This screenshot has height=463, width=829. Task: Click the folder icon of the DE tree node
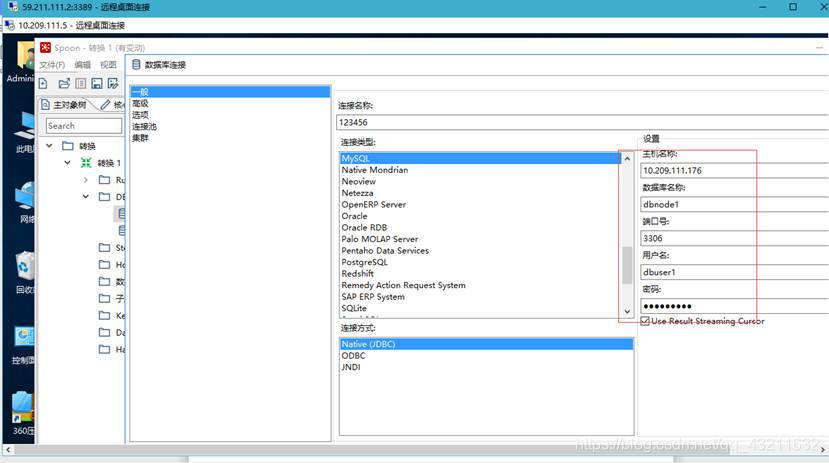tap(105, 197)
